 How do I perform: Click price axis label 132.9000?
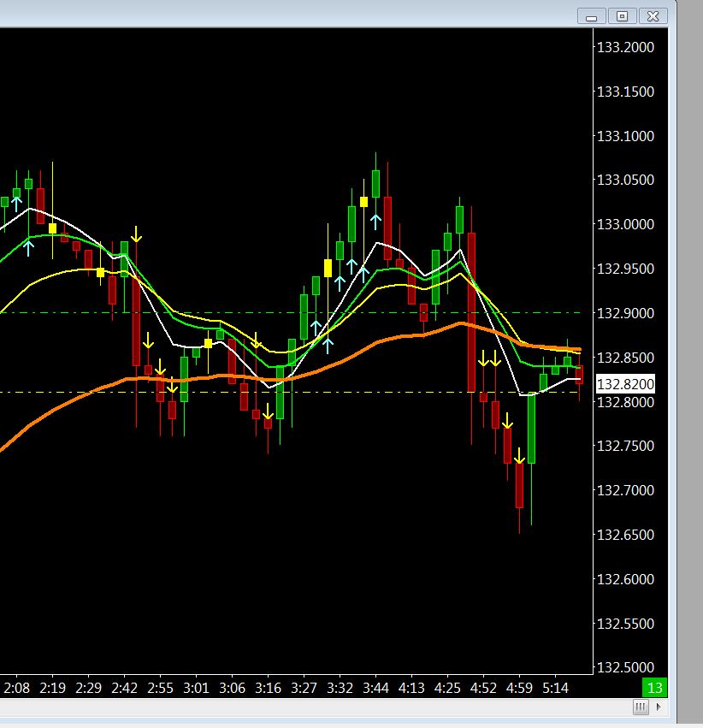pyautogui.click(x=625, y=313)
